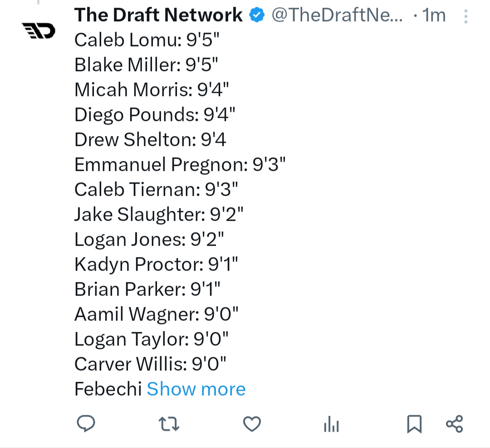This screenshot has width=490, height=448.
Task: Open the three-dot more options menu
Action: click(465, 17)
